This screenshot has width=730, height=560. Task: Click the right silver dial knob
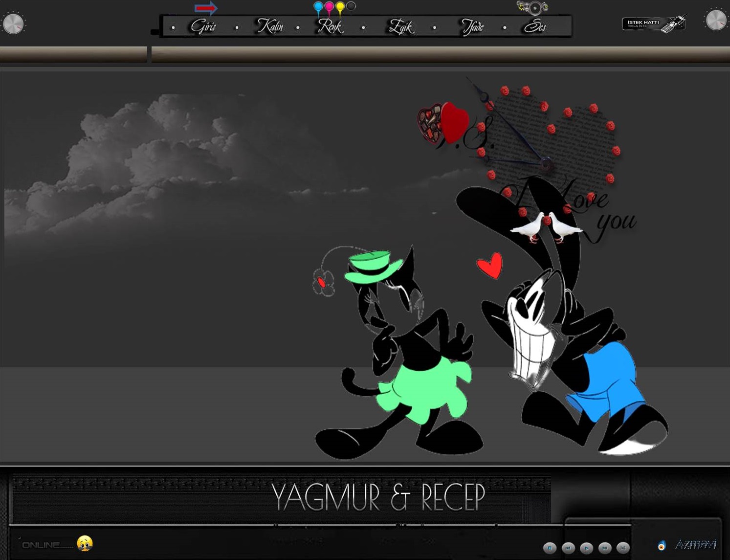click(716, 20)
